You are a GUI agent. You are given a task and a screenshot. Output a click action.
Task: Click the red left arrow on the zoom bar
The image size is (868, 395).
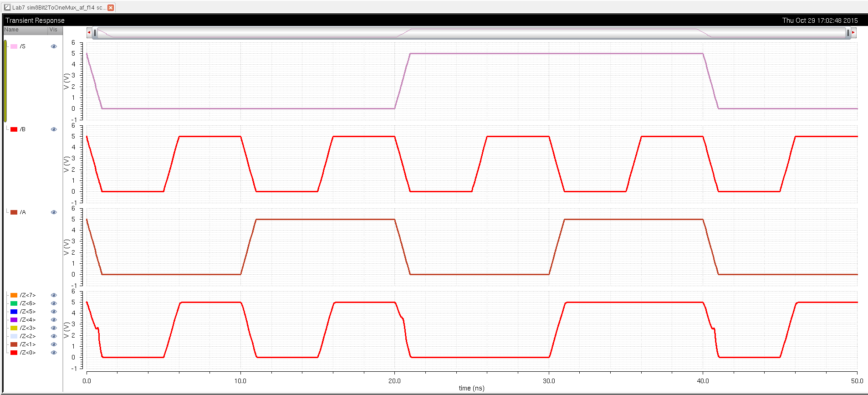click(x=89, y=32)
